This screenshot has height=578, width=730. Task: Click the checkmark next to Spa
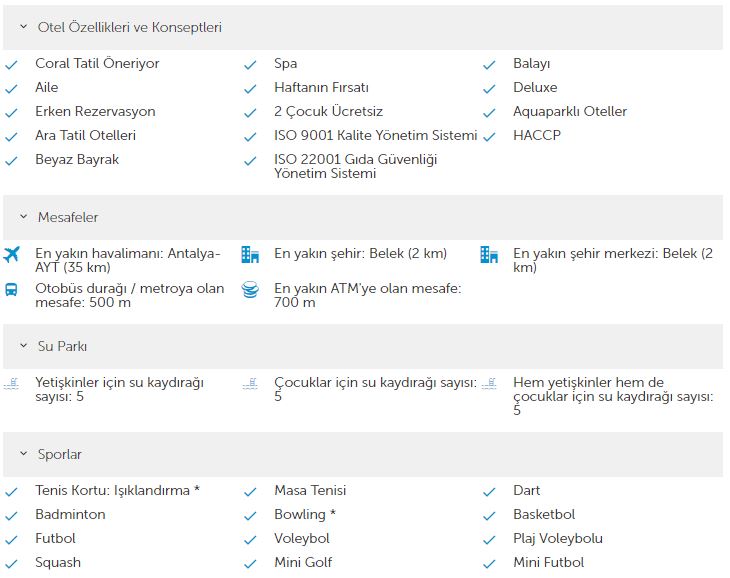tap(250, 65)
